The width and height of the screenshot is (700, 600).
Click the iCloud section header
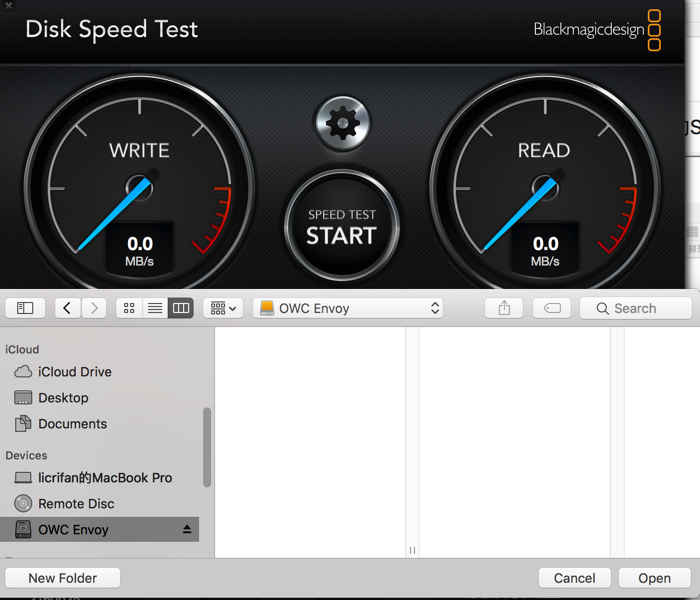pyautogui.click(x=22, y=350)
